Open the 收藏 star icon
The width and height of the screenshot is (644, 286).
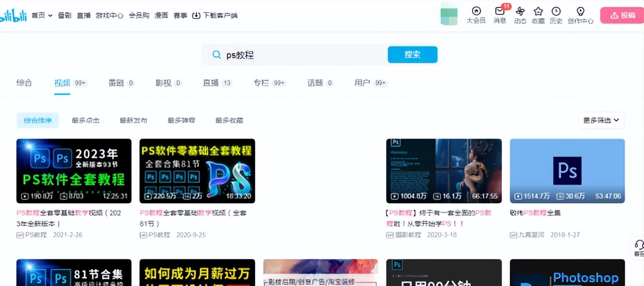538,15
